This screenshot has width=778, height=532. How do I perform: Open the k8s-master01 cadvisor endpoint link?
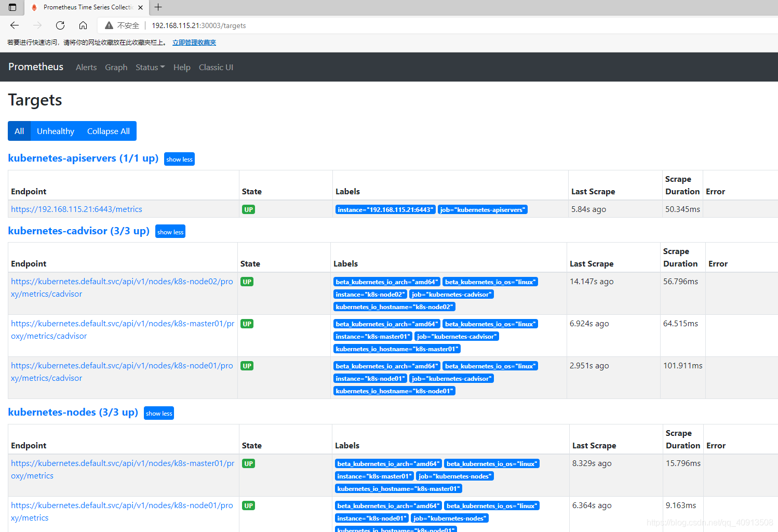click(123, 330)
